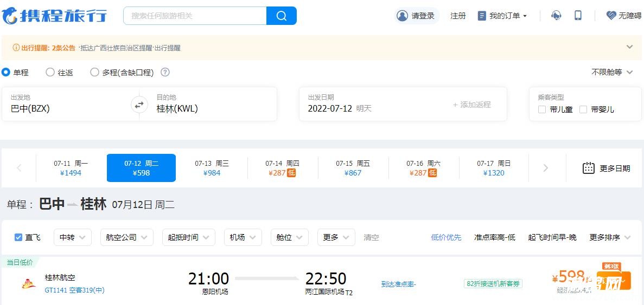Select the 07-14 周四 date tab
Viewport: 644px width, 305px height.
[x=282, y=168]
